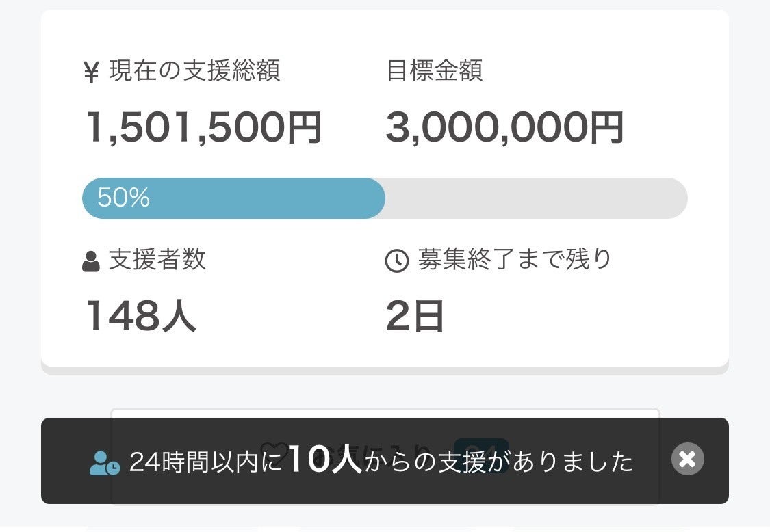Click the 支援者数 label text
The image size is (770, 532).
pyautogui.click(x=157, y=260)
